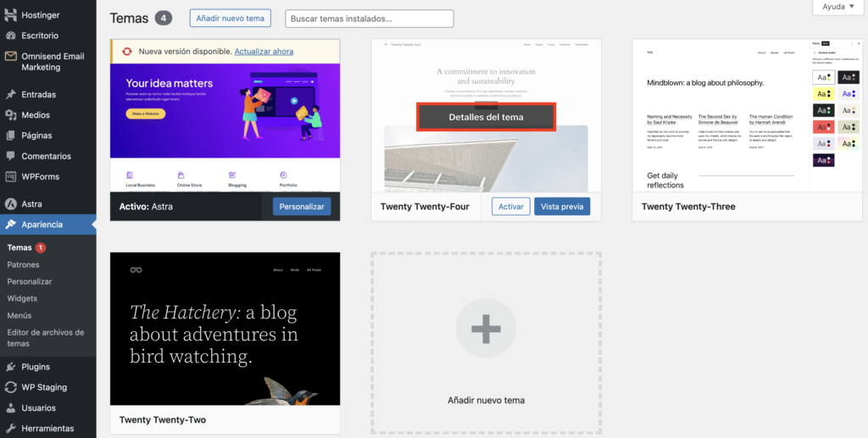Click Detalles del tema overlay button
The width and height of the screenshot is (868, 438).
tap(486, 117)
